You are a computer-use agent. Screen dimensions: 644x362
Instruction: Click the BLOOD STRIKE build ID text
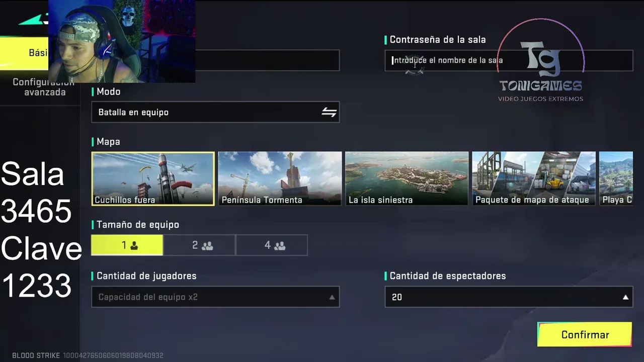[88, 355]
